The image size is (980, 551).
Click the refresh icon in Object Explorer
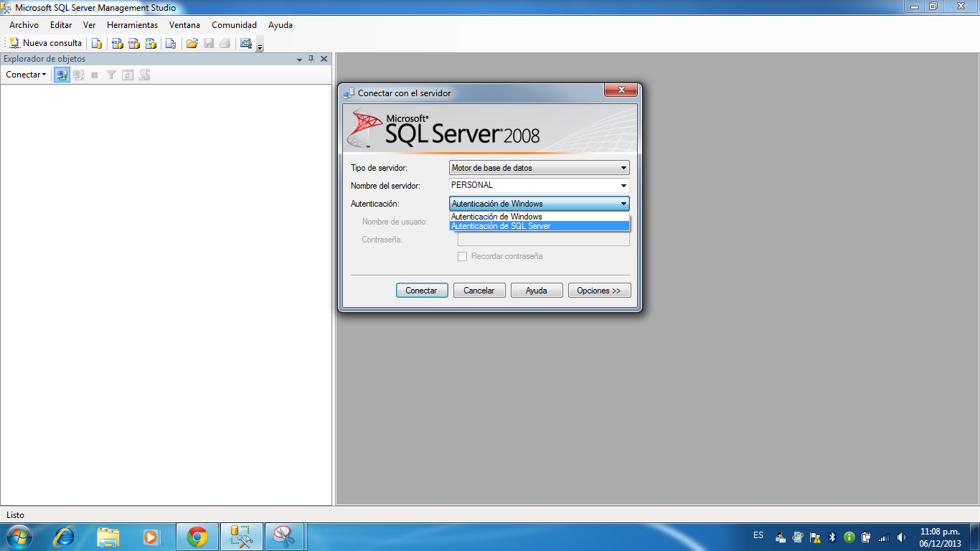tap(128, 75)
